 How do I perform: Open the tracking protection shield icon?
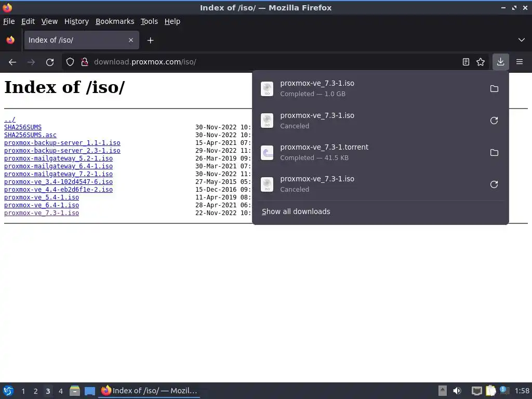(x=70, y=62)
